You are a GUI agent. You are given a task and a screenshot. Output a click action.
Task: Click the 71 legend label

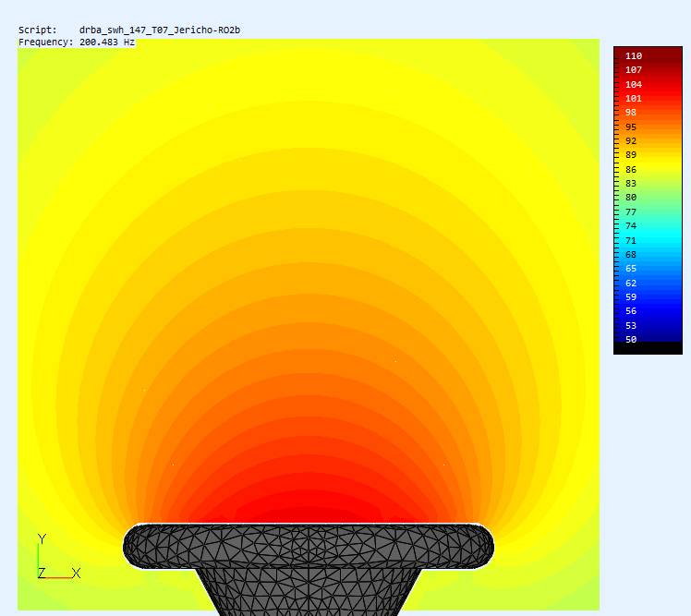631,241
